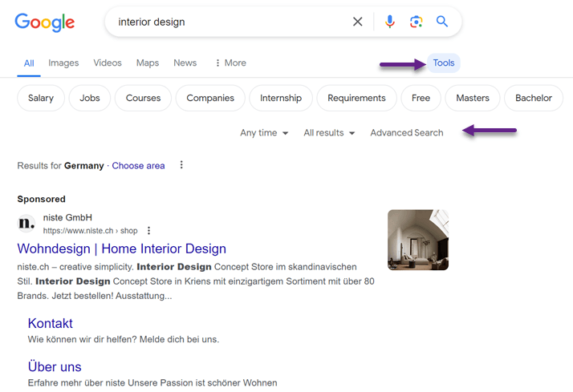Select the Free filter chip
The image size is (573, 392).
421,98
